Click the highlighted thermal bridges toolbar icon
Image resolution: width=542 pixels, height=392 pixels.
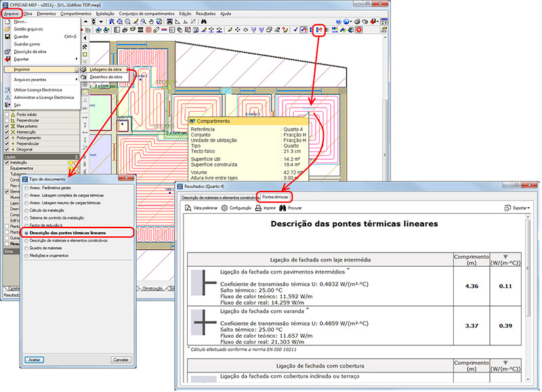[x=320, y=30]
